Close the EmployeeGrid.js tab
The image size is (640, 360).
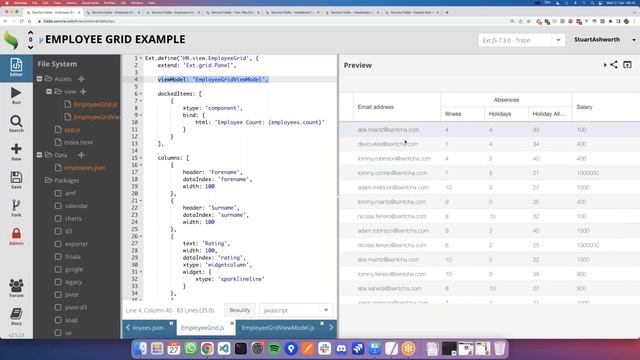click(232, 324)
